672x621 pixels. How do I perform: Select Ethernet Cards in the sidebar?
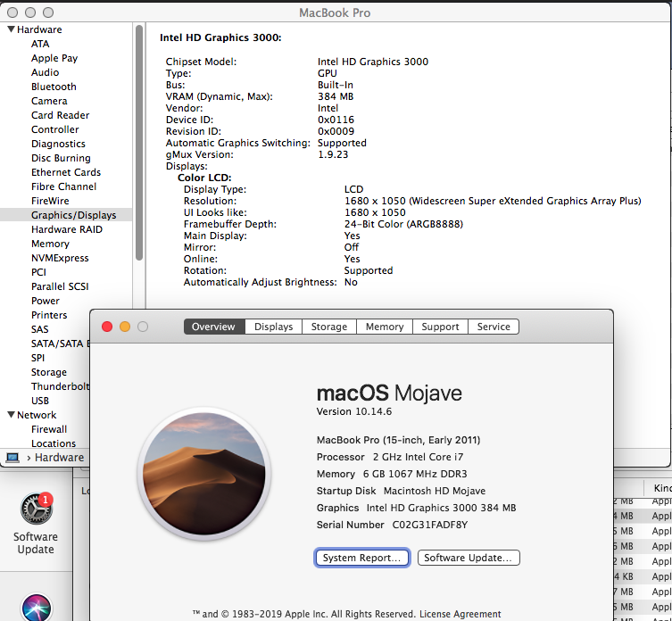[x=66, y=172]
